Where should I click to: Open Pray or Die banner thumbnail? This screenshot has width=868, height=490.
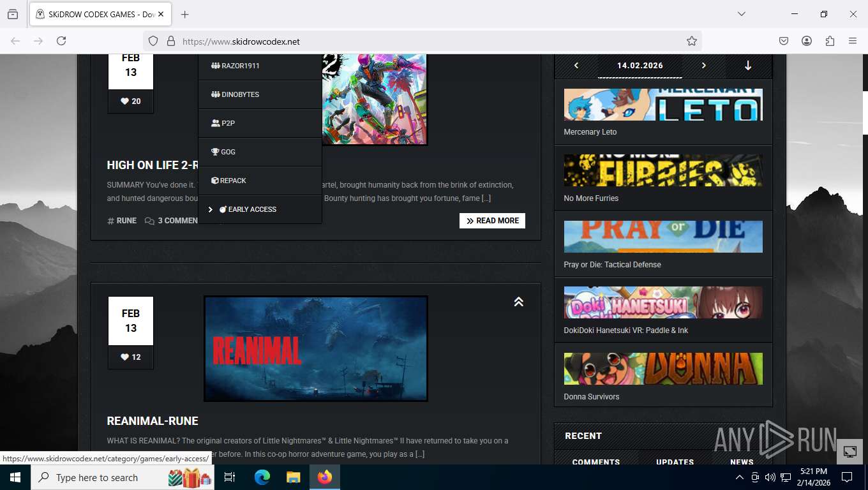coord(663,237)
